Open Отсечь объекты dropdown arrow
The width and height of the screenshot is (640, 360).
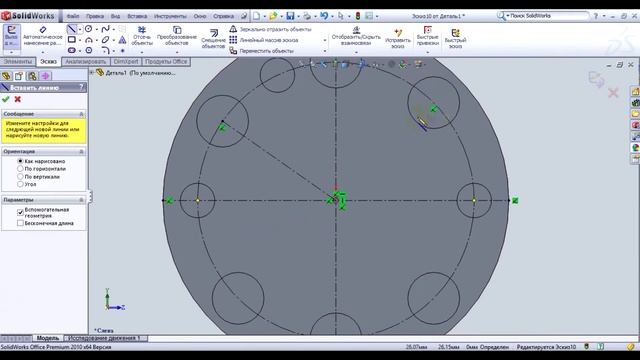142,52
